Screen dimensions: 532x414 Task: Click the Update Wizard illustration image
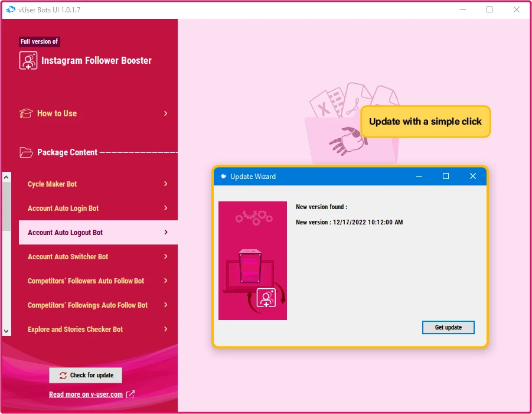coord(253,260)
